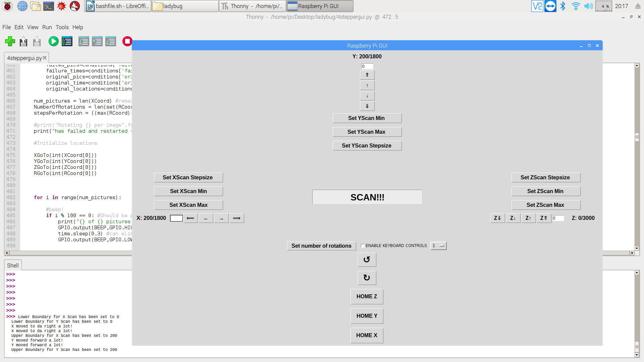
Task: Click the green Run script icon
Action: coord(53,41)
